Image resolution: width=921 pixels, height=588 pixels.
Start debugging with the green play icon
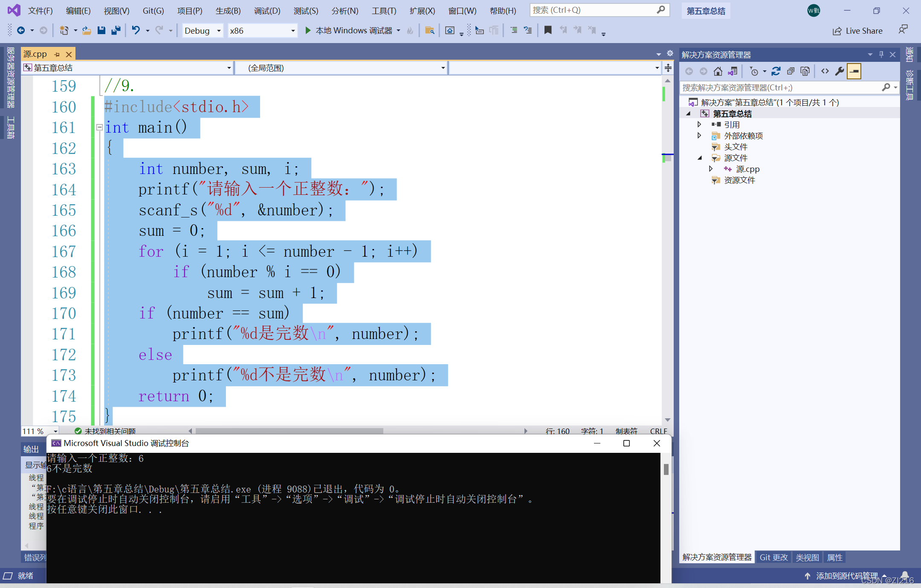pos(308,30)
